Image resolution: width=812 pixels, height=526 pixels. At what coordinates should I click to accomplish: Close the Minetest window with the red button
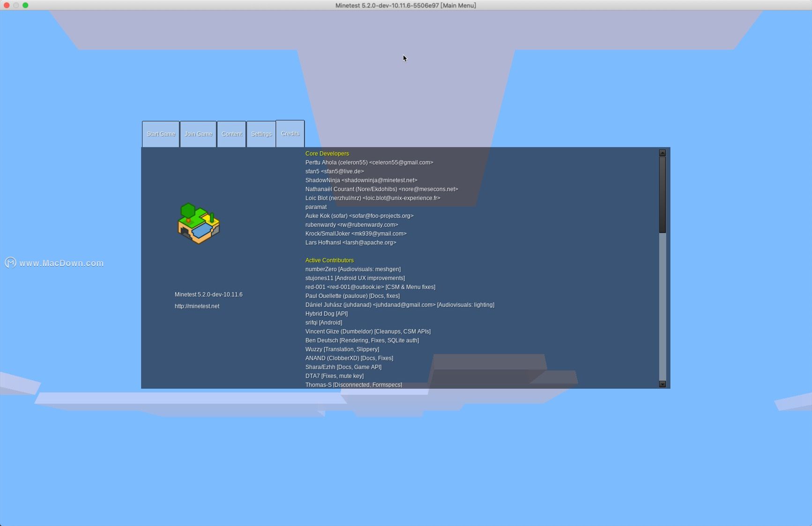point(7,5)
